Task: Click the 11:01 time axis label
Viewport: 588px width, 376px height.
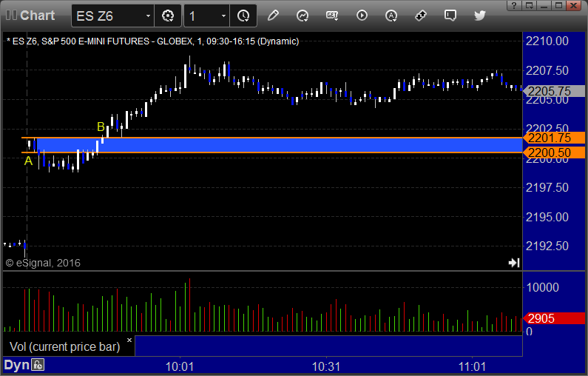Action: (x=472, y=366)
